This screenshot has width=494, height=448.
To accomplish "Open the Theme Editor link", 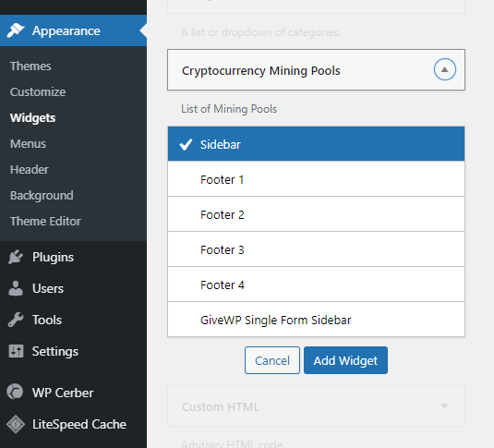I will pos(45,221).
